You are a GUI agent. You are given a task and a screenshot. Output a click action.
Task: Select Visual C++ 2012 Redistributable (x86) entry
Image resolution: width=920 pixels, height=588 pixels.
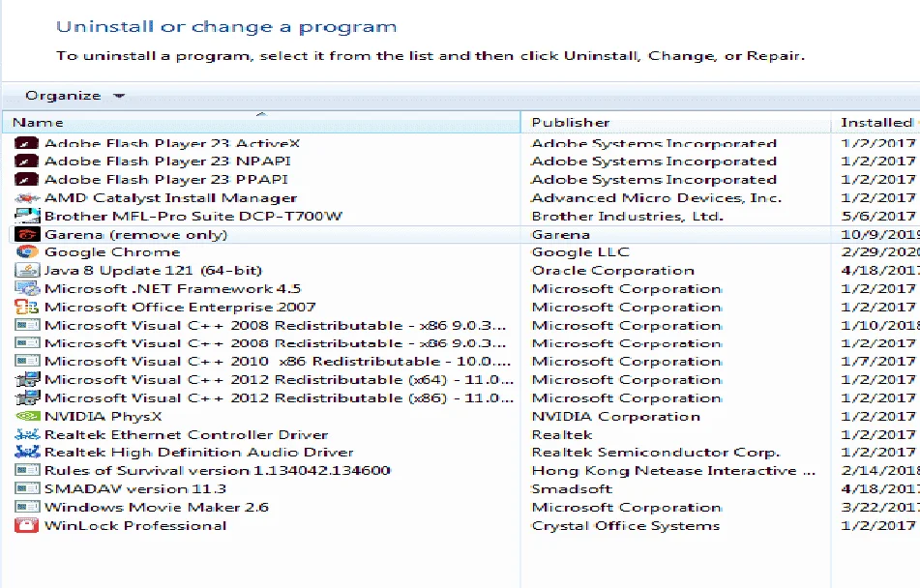279,397
